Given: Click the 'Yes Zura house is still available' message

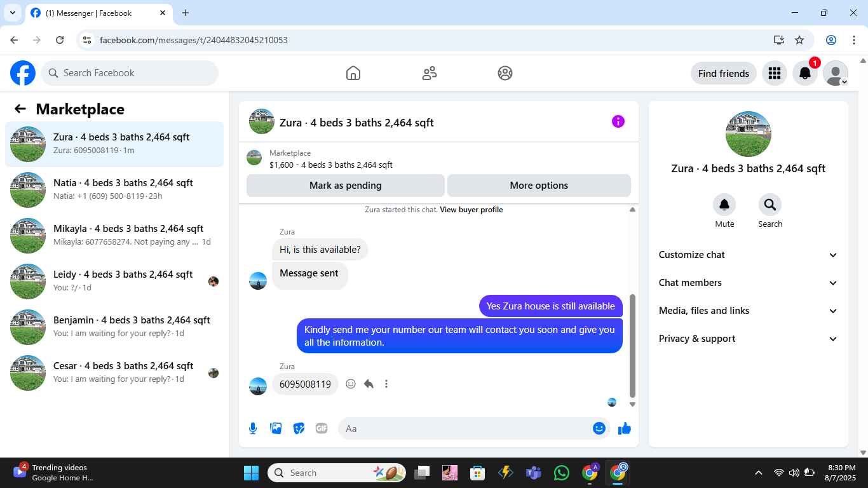Looking at the screenshot, I should (551, 306).
